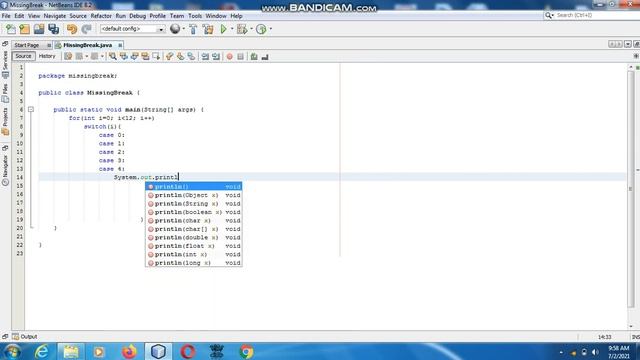640x360 pixels.
Task: Open the Refactor menu
Action: [x=101, y=16]
